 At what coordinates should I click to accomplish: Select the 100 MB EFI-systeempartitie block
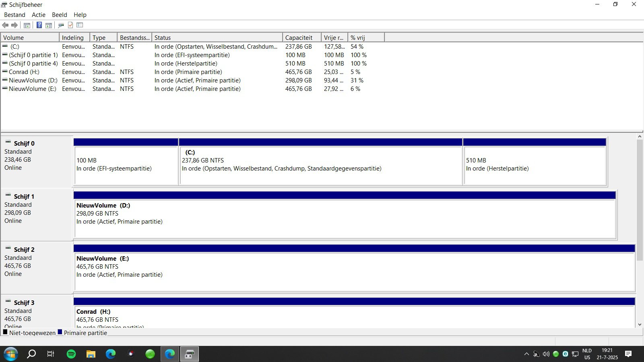(126, 162)
